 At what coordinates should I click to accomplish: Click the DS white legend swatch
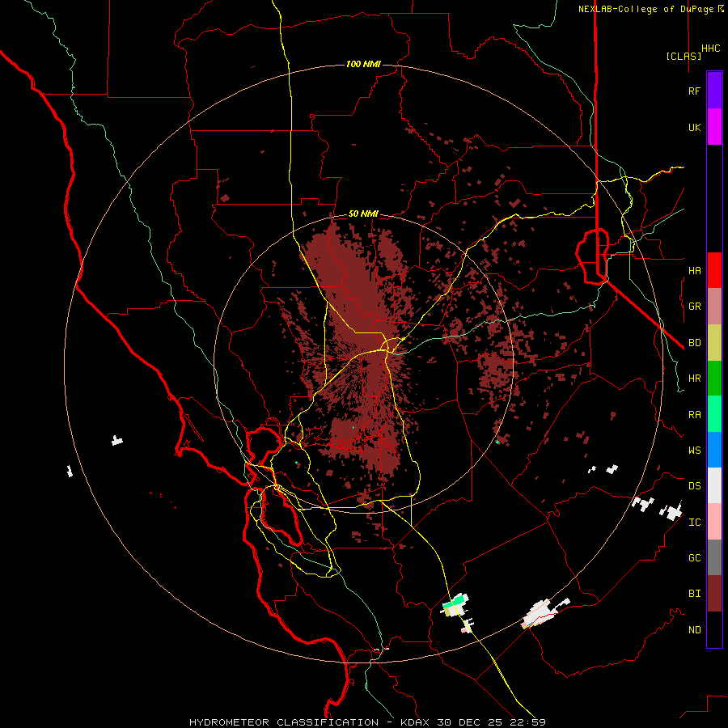[x=714, y=485]
